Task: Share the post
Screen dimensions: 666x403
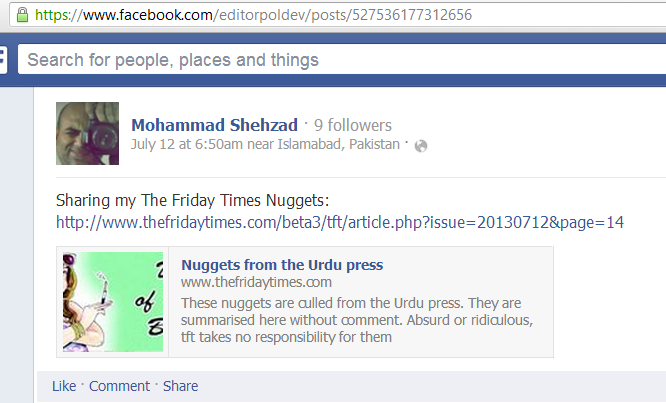Action: pyautogui.click(x=181, y=386)
